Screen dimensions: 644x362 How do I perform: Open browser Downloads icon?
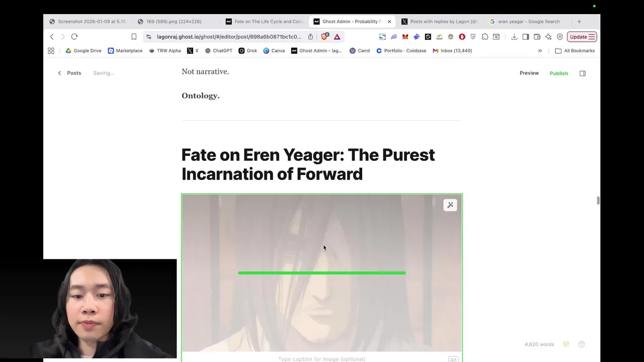(514, 37)
